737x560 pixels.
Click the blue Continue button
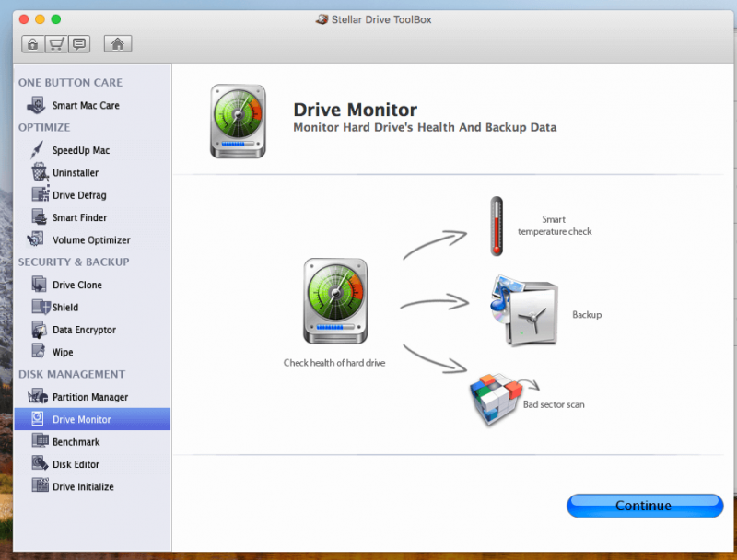coord(645,506)
